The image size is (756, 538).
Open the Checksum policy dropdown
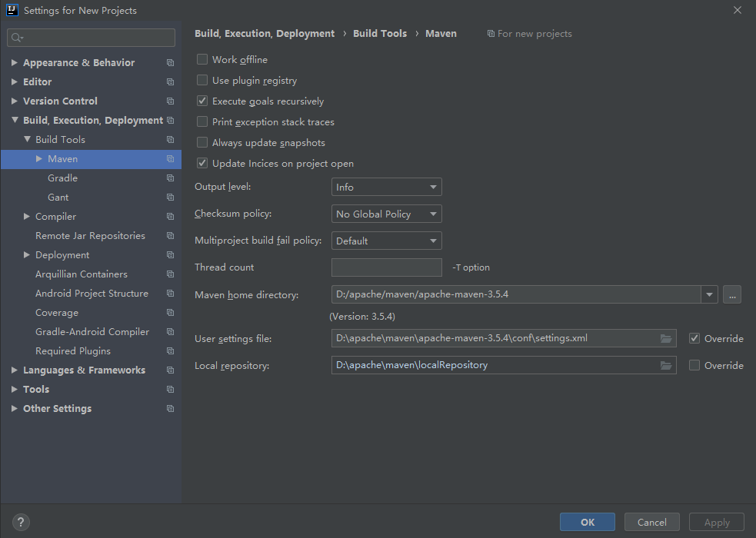386,214
